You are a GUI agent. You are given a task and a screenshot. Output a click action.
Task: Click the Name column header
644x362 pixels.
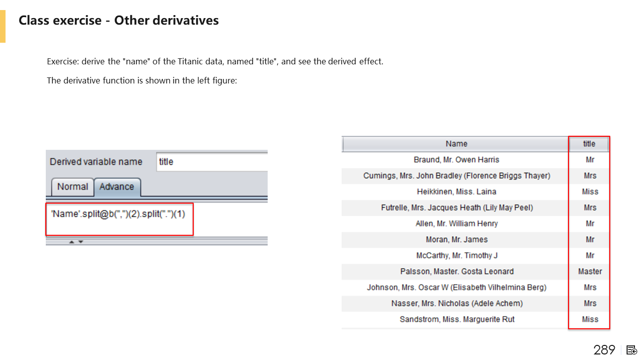[456, 144]
